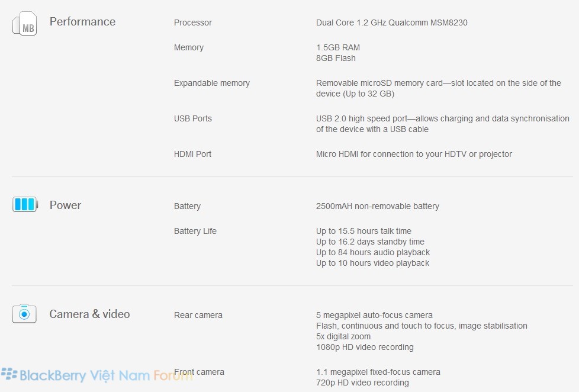Click the BlackBerry logo in watermark
Viewport: 579px width, 392px height.
(x=9, y=374)
